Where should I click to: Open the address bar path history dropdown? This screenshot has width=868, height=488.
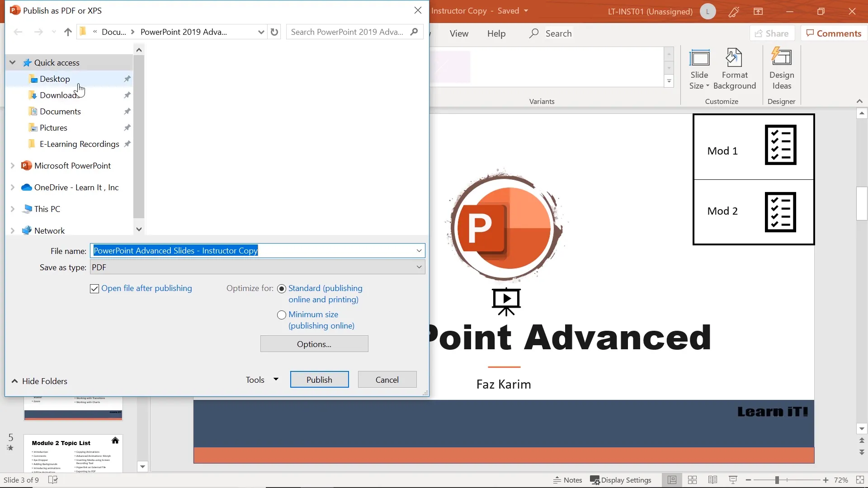pos(261,32)
